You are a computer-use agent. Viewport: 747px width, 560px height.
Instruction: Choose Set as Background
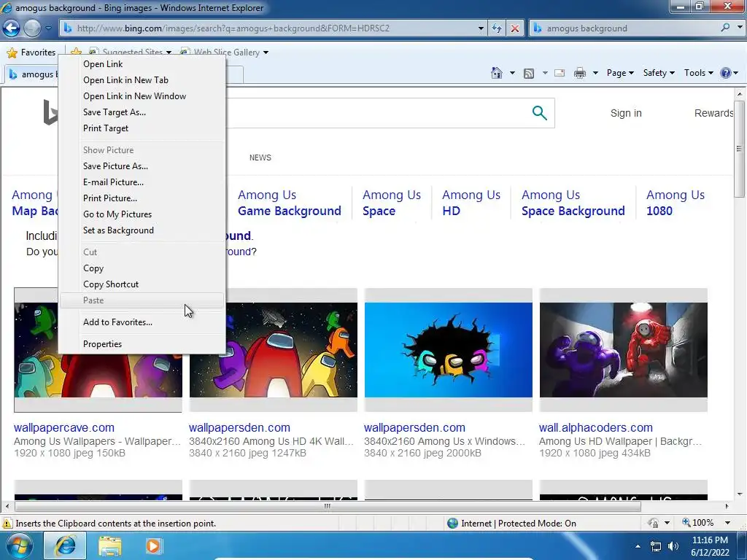142,230
